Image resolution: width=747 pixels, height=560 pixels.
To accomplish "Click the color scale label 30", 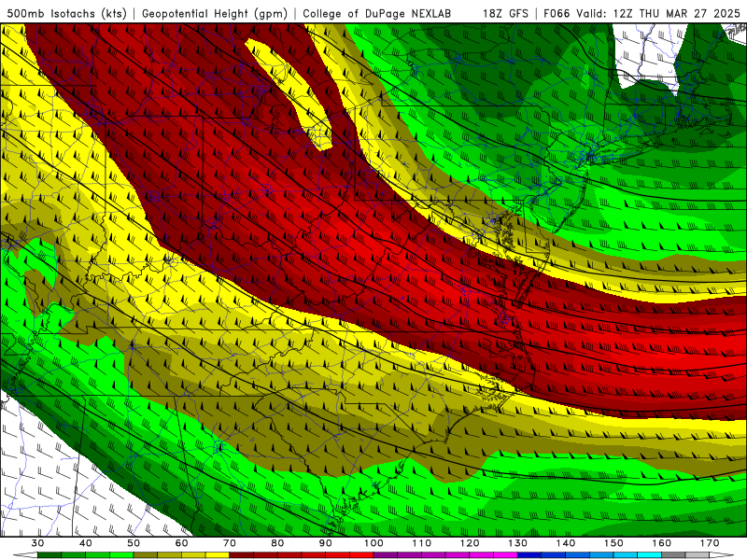I will [x=37, y=543].
